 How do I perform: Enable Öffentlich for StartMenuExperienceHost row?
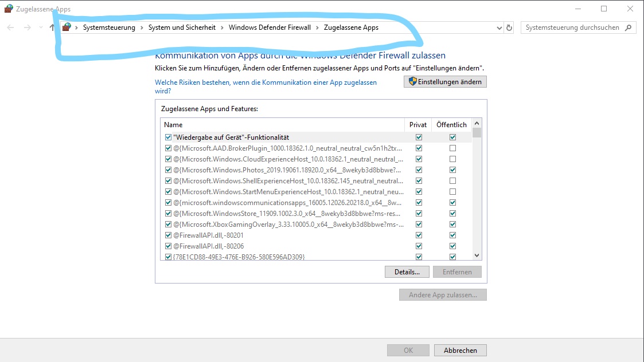coord(452,192)
